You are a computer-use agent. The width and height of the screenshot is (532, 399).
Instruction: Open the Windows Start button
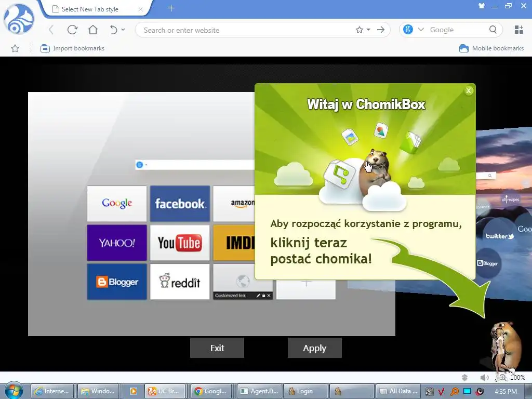14,391
